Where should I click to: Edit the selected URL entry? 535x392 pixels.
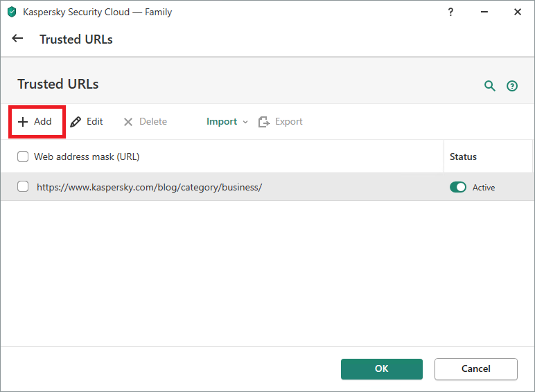click(87, 121)
